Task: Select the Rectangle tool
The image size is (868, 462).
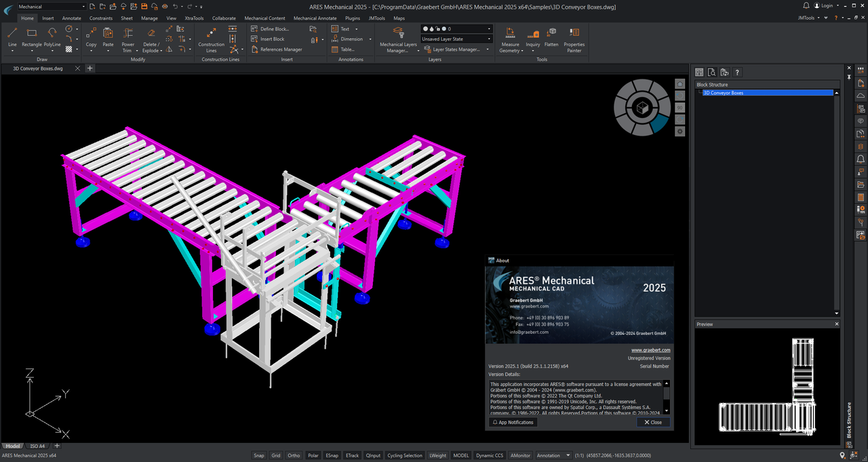Action: pyautogui.click(x=32, y=38)
